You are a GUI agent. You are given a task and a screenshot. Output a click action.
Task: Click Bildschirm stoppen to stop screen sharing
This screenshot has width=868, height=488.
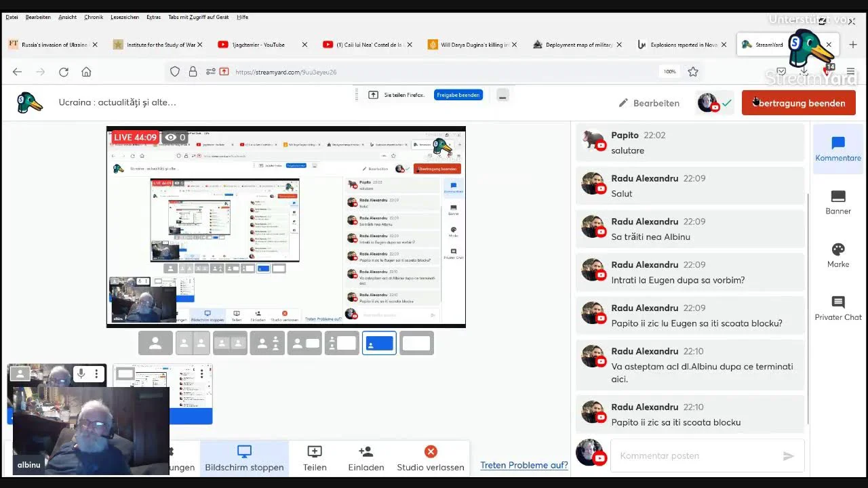pyautogui.click(x=244, y=459)
